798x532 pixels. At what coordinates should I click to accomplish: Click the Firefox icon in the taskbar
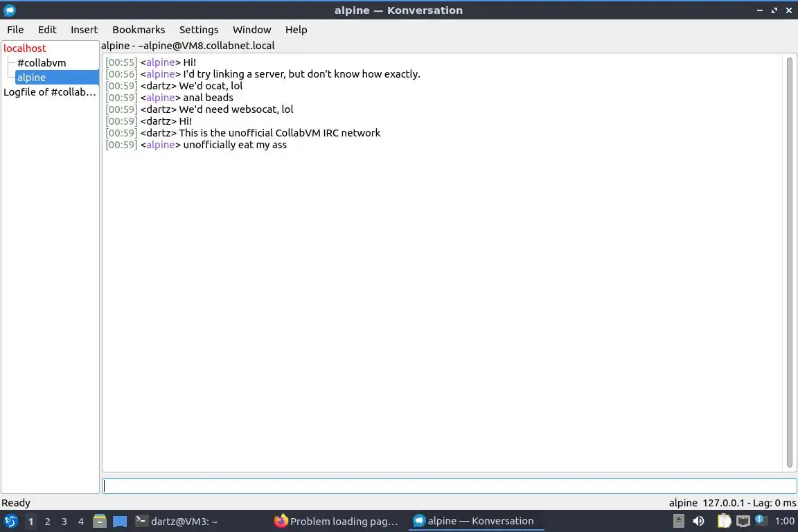pyautogui.click(x=281, y=521)
